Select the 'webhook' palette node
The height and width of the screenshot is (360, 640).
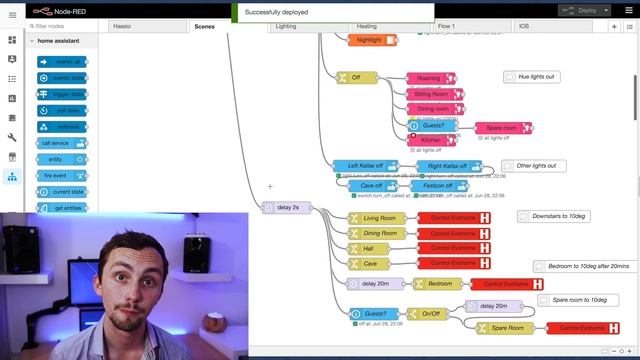(62, 127)
